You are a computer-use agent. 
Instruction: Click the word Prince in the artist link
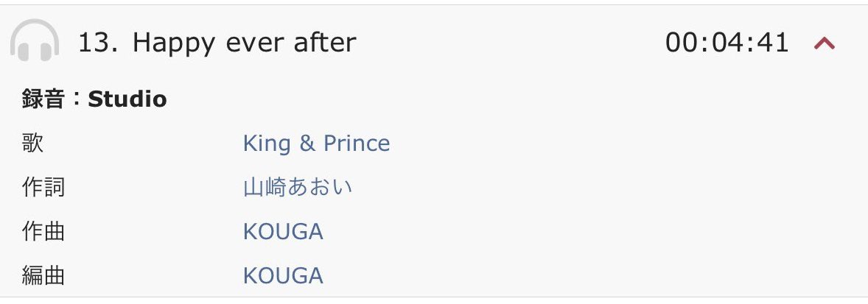tap(357, 144)
